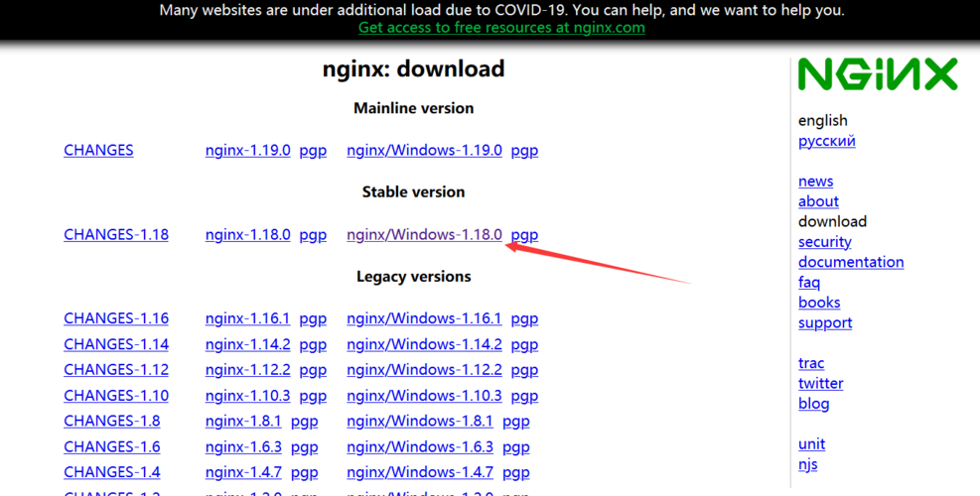This screenshot has width=980, height=496.
Task: Open the faq page
Action: pyautogui.click(x=809, y=283)
